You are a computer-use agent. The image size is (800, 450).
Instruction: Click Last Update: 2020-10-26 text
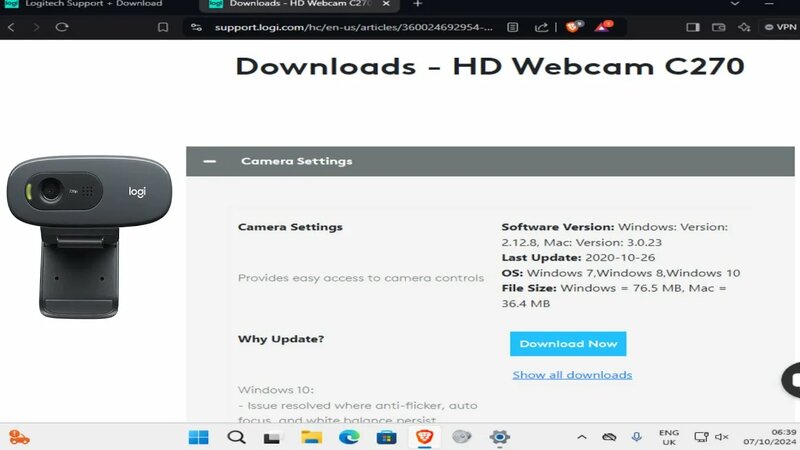click(578, 258)
